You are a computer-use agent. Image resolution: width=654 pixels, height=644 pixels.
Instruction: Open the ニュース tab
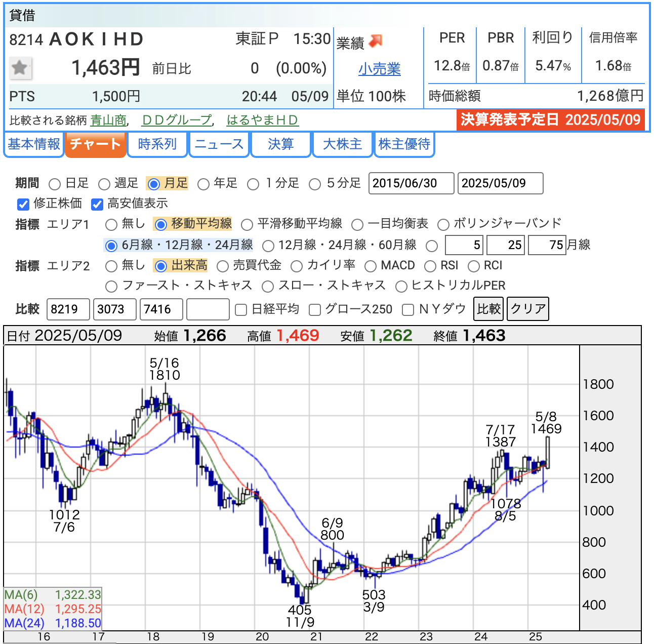[219, 144]
